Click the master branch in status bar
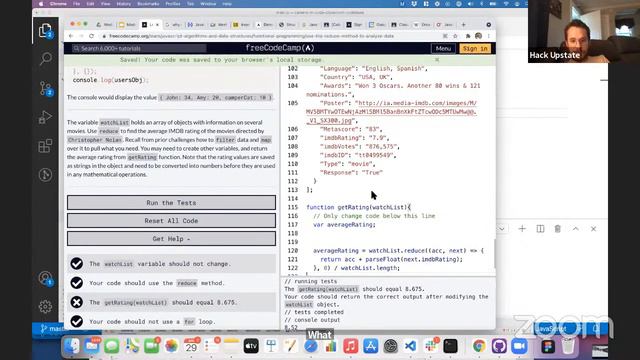 tap(52, 328)
